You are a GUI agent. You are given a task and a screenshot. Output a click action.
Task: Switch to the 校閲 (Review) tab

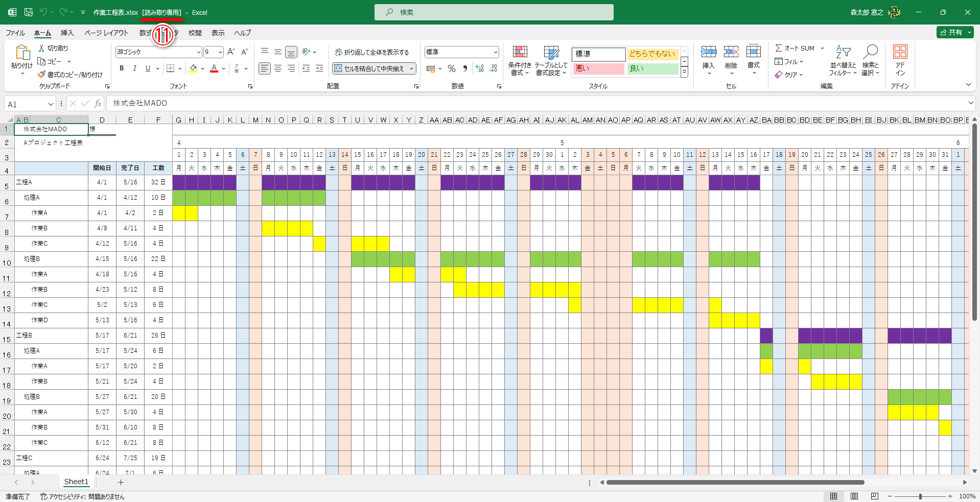tap(195, 33)
